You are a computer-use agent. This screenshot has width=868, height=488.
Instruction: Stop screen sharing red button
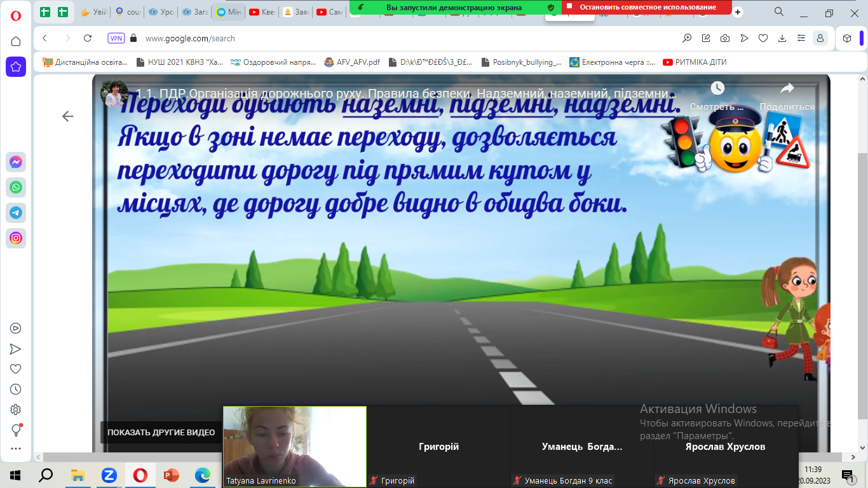647,8
